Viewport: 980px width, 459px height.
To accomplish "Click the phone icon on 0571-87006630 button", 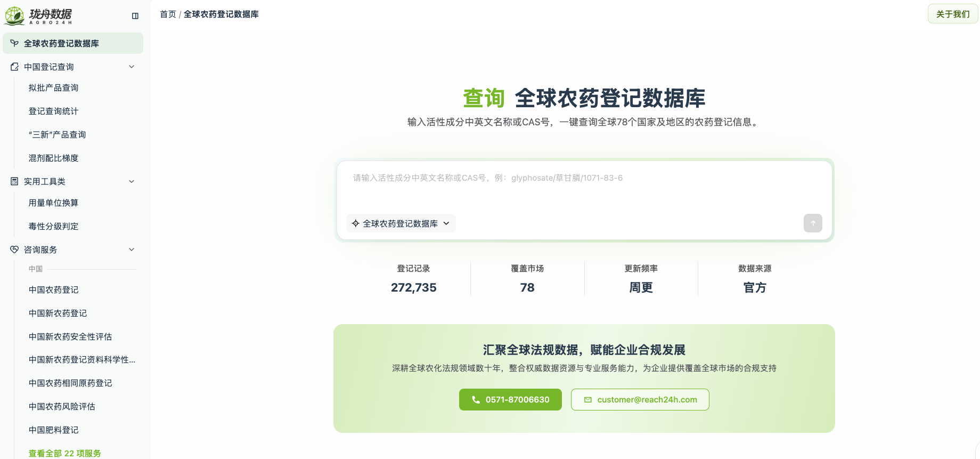I will point(476,400).
